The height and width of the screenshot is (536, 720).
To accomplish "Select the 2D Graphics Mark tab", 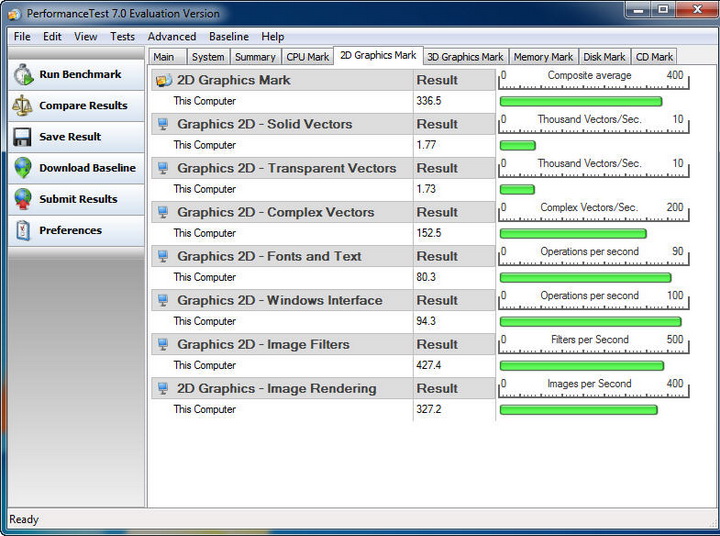I will pos(378,56).
